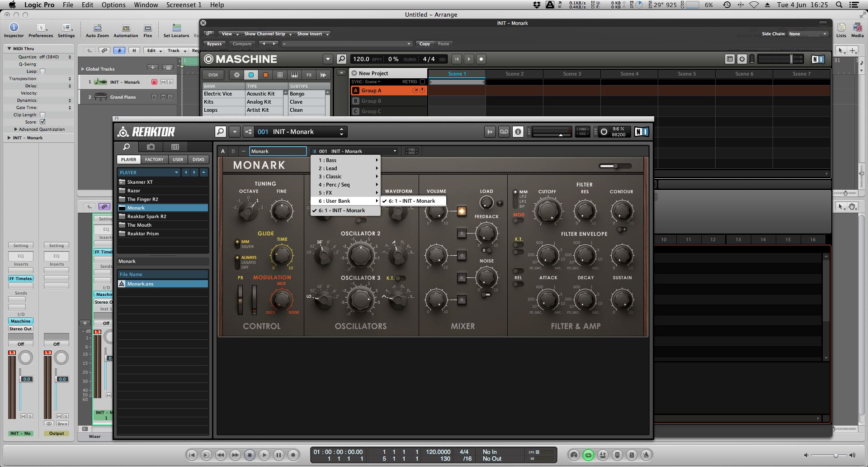
Task: Switch to the DISKS browser tab
Action: 198,160
